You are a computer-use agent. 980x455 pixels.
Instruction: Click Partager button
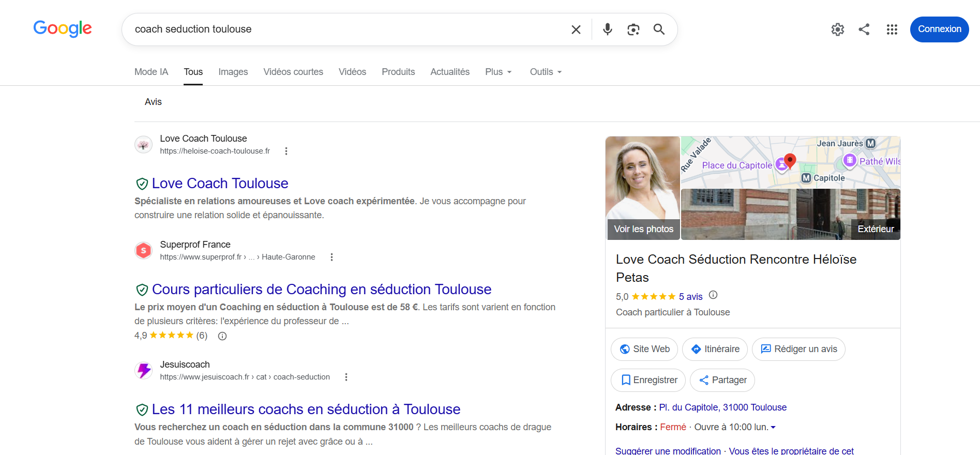click(722, 380)
